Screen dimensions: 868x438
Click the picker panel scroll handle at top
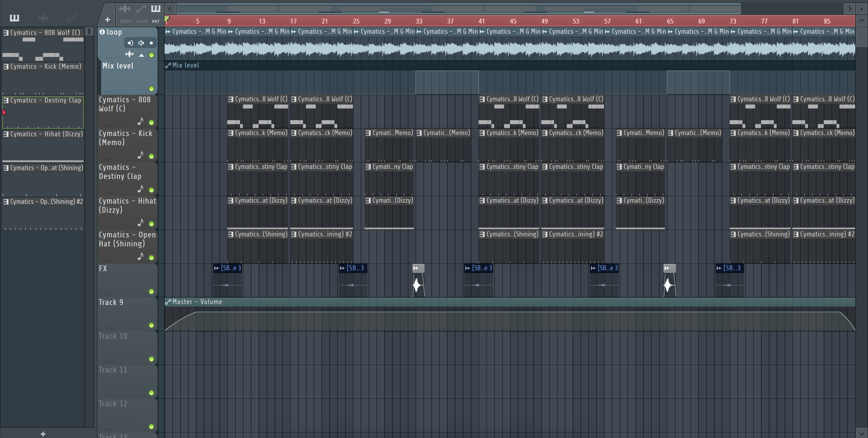[89, 32]
